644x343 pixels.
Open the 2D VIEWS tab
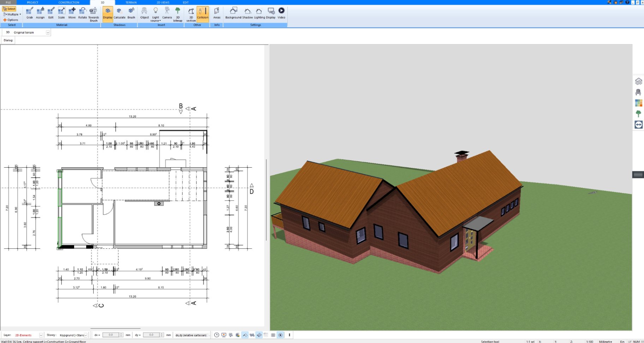(163, 2)
